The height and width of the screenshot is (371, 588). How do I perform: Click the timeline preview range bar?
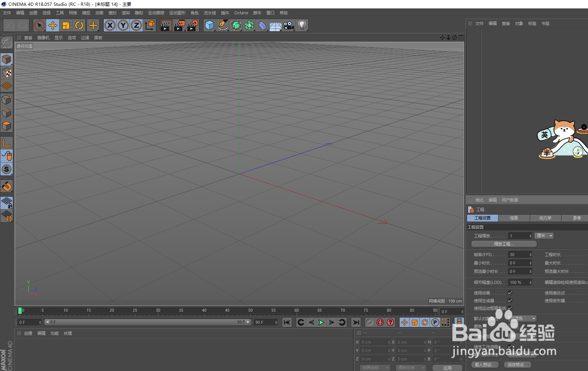pyautogui.click(x=148, y=322)
